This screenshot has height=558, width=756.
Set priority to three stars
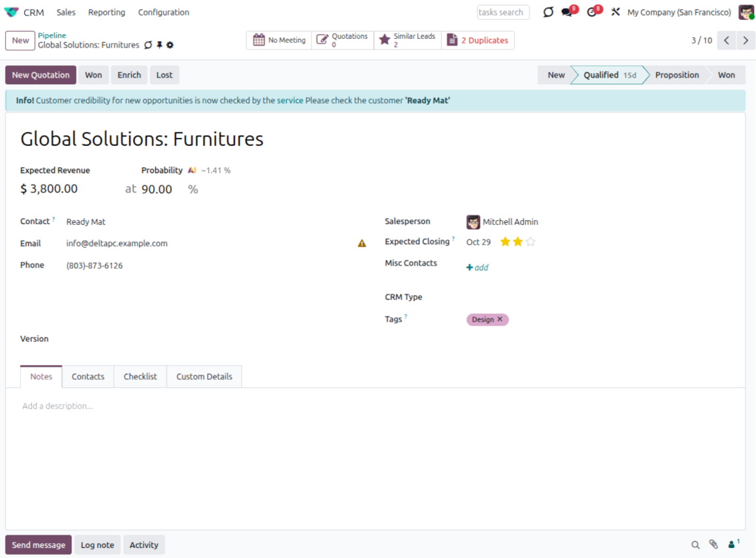[531, 242]
